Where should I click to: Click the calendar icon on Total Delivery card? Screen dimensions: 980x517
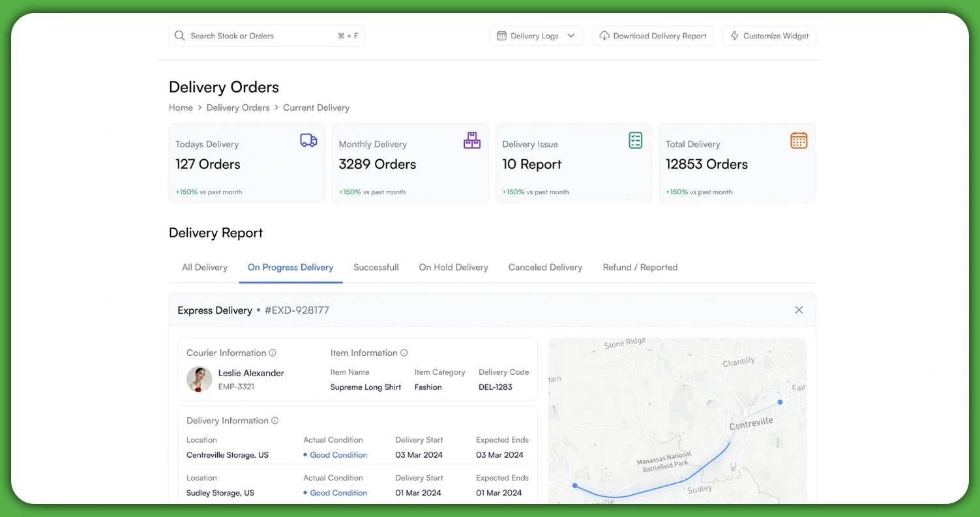pyautogui.click(x=799, y=140)
